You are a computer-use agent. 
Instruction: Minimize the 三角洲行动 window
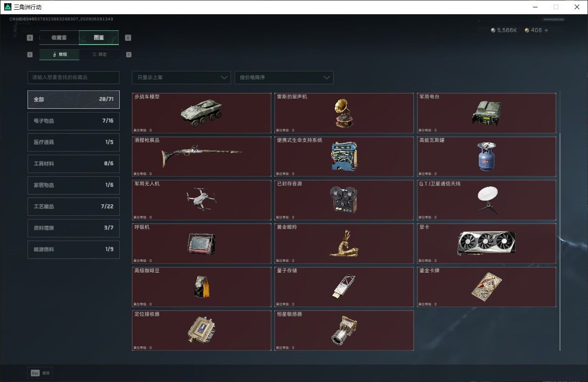tap(535, 7)
